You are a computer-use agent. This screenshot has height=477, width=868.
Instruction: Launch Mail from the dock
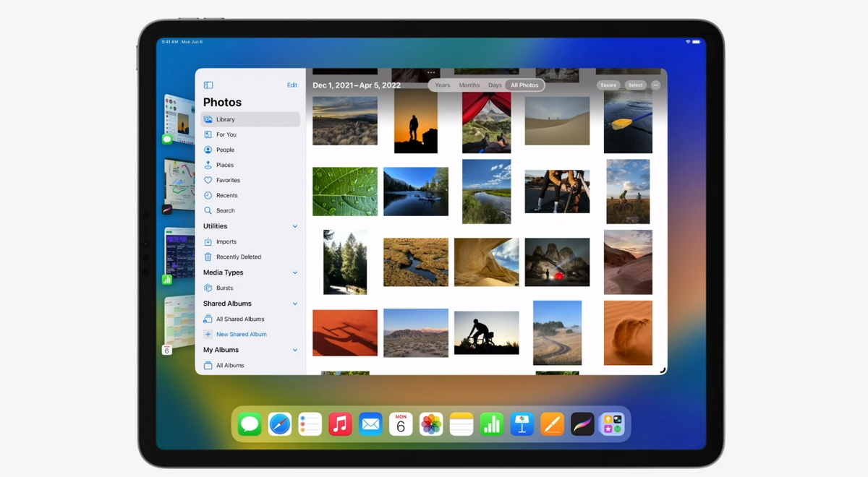371,424
